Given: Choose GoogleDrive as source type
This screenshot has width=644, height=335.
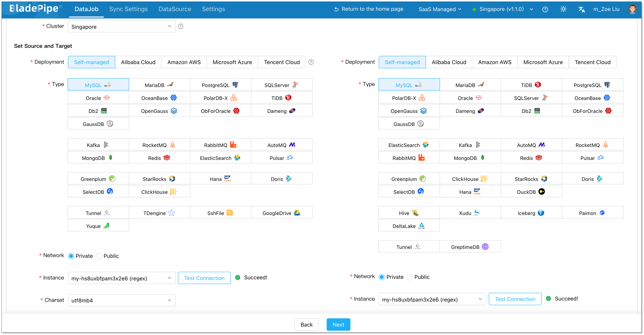Looking at the screenshot, I should point(281,213).
